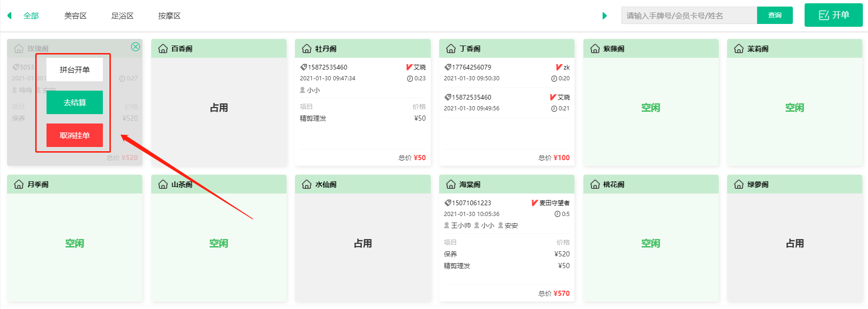Click the tag icon beside 17764256079
The image size is (868, 309).
click(x=448, y=67)
